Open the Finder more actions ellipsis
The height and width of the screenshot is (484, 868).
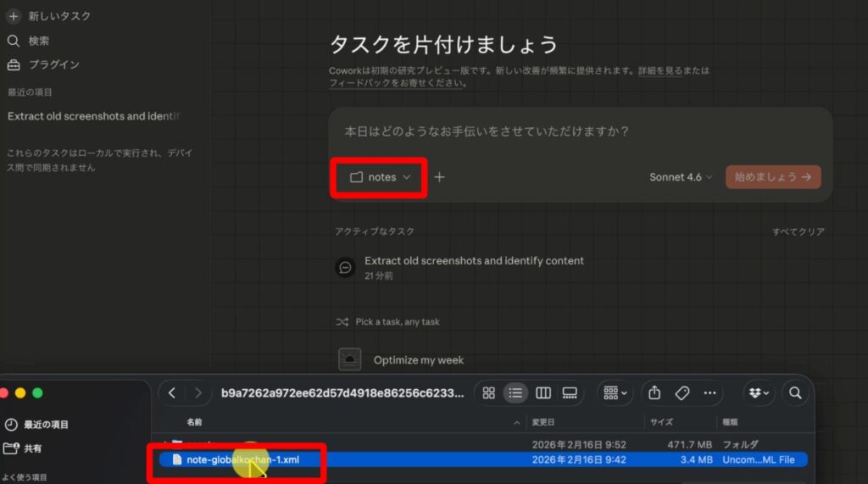(x=709, y=393)
